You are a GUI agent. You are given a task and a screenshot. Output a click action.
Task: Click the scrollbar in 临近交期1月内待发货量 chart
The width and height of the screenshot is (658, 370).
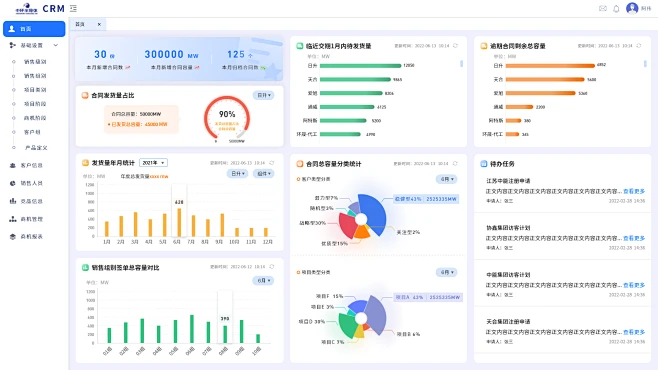[462, 63]
